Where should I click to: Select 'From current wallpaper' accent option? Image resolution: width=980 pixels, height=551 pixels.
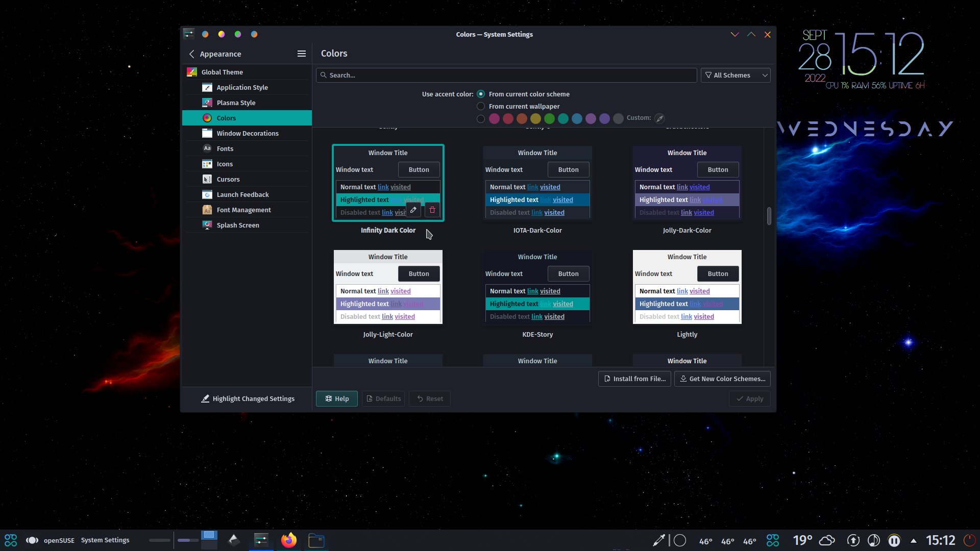point(480,106)
